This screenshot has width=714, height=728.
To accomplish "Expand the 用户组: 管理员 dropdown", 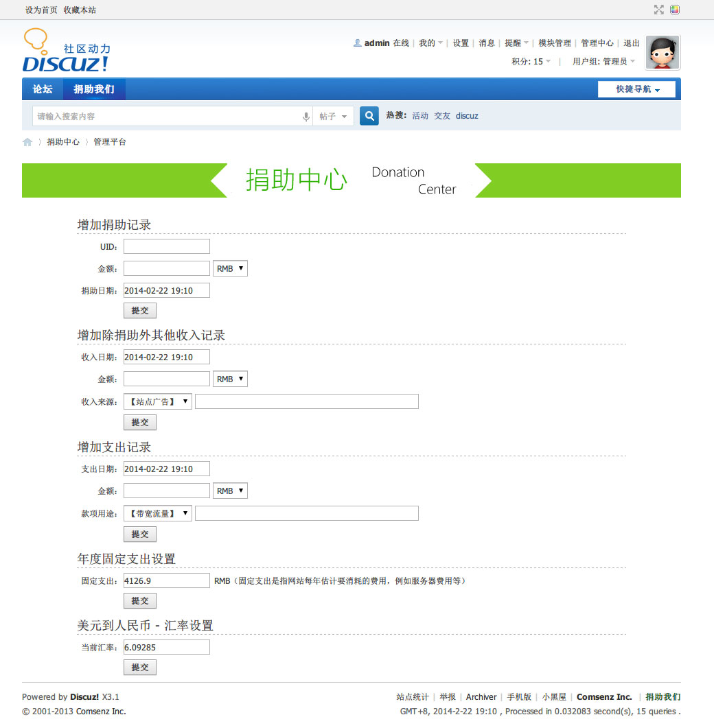I will 603,62.
